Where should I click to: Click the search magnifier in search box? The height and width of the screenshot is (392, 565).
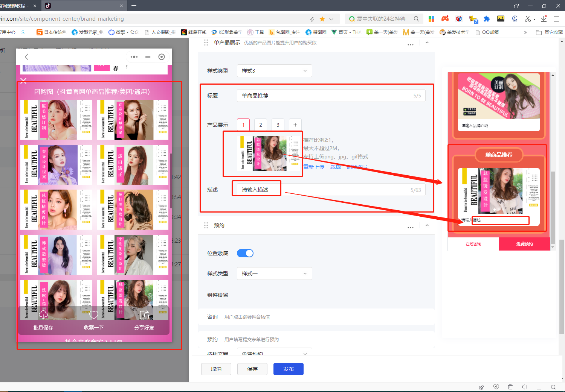tap(416, 19)
